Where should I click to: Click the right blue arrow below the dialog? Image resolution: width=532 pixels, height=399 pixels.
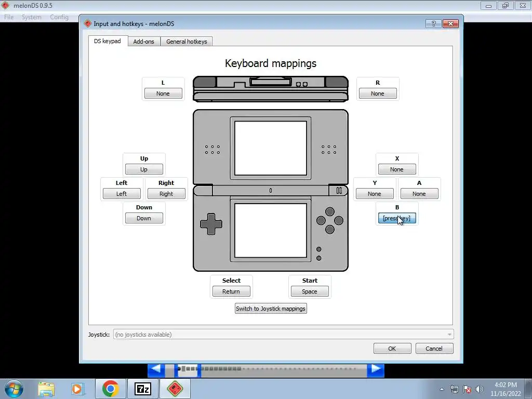click(x=375, y=370)
